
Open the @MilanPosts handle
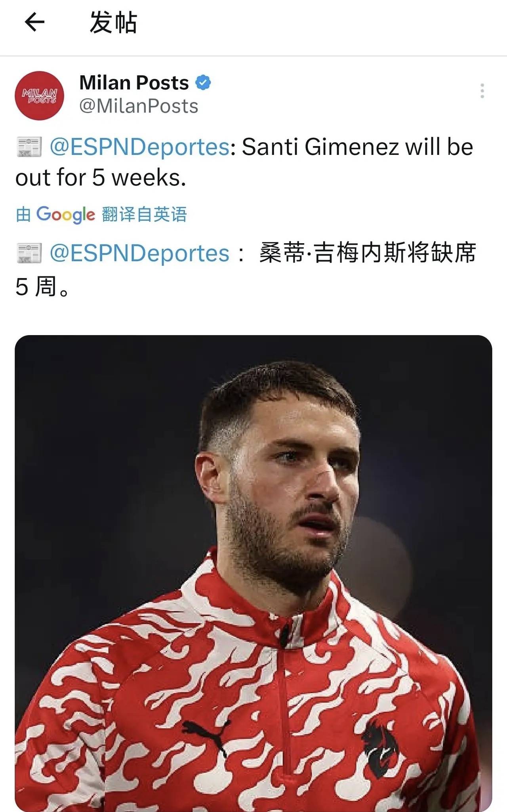pyautogui.click(x=139, y=106)
